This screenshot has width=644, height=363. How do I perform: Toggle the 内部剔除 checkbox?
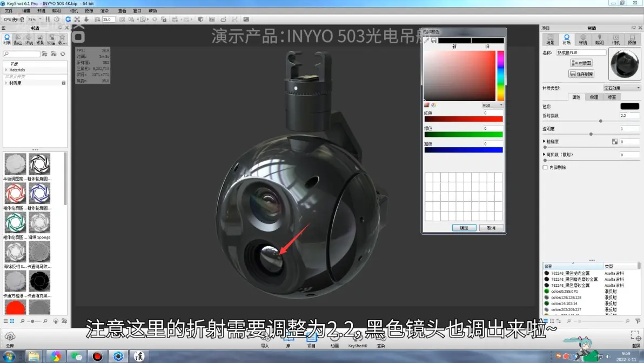click(x=545, y=167)
